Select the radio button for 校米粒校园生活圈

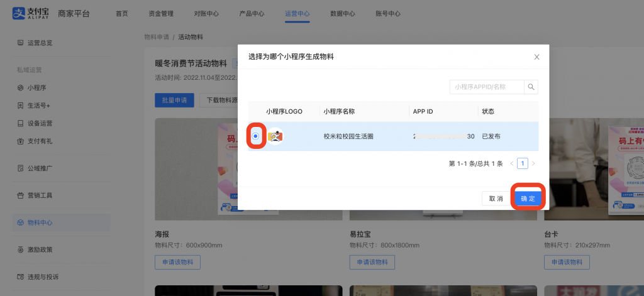256,136
